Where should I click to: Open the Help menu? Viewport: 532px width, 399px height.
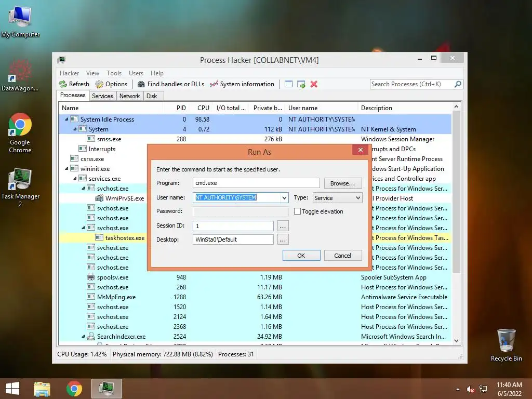click(x=157, y=73)
